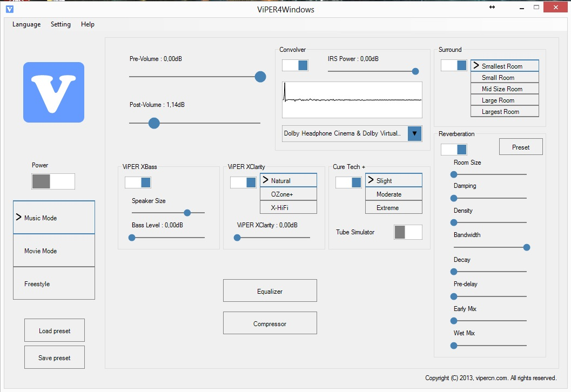
Task: Click the double-arrow resize icon in title bar
Action: [x=492, y=7]
